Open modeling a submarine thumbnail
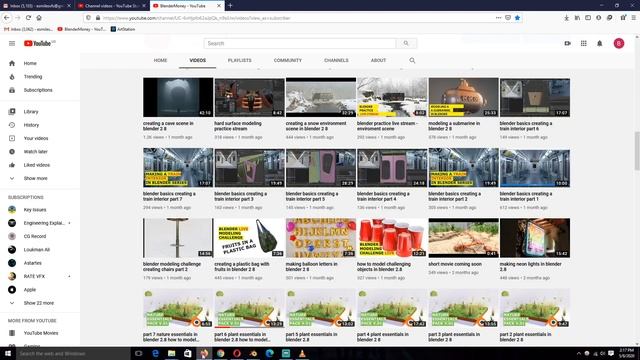Viewport: 640px width, 360px height. click(463, 97)
